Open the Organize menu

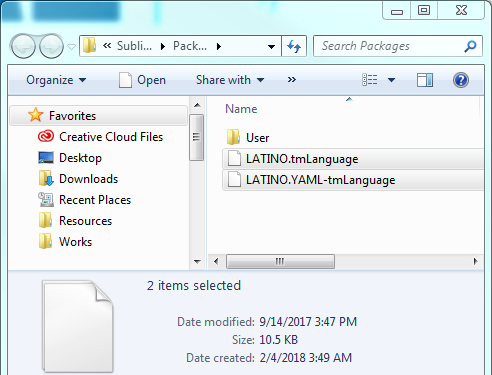click(56, 80)
